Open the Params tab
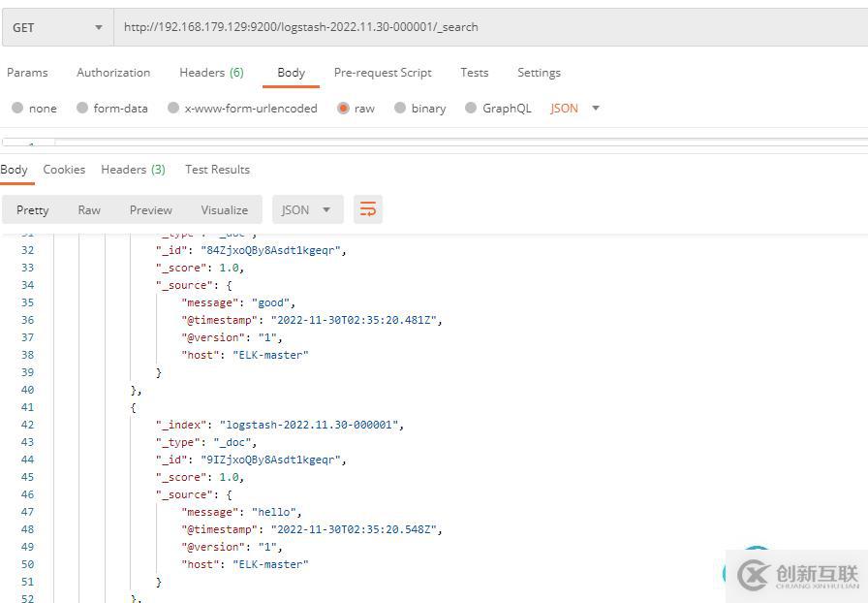The height and width of the screenshot is (603, 868). pyautogui.click(x=27, y=73)
